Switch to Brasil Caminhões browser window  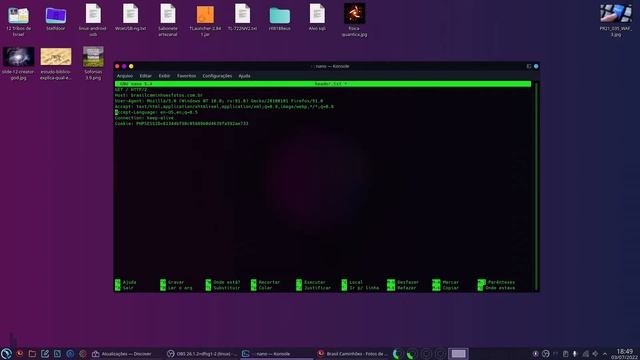[352, 354]
